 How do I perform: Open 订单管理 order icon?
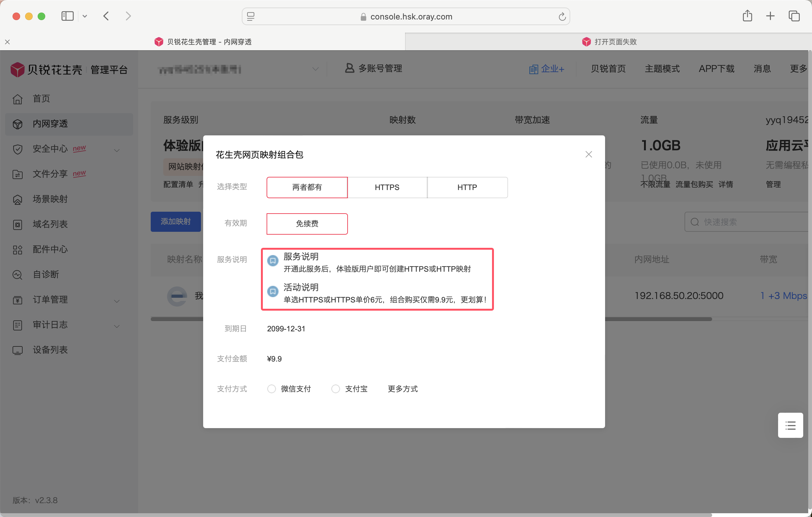(x=18, y=300)
